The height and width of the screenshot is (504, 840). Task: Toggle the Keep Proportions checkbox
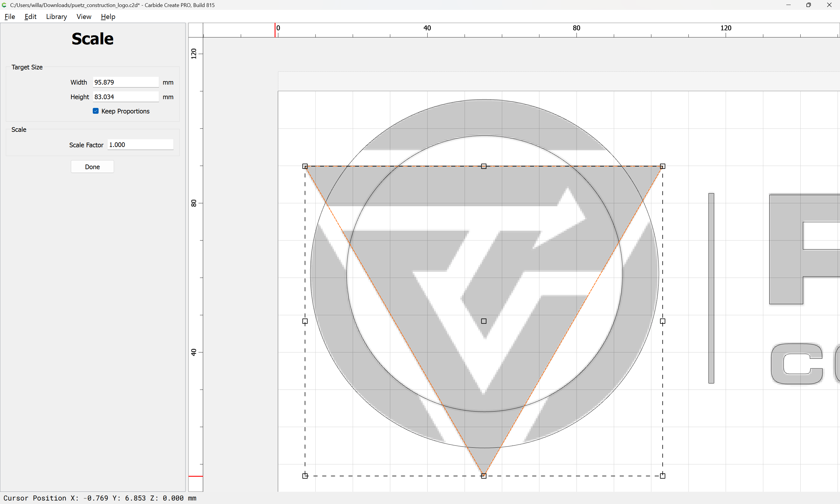click(x=96, y=111)
